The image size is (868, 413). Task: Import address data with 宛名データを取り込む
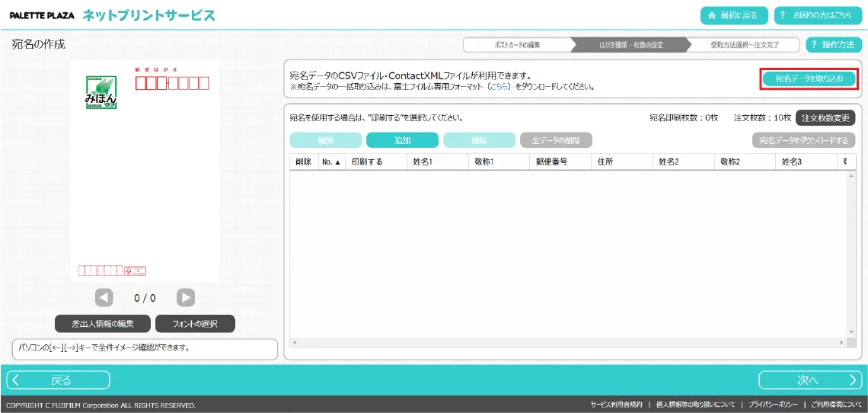tap(809, 78)
